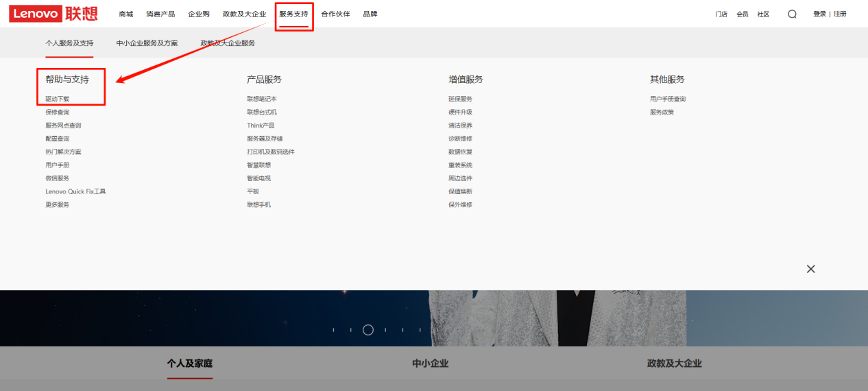Click the 其他服务 heading
Image resolution: width=868 pixels, height=391 pixels.
point(668,80)
